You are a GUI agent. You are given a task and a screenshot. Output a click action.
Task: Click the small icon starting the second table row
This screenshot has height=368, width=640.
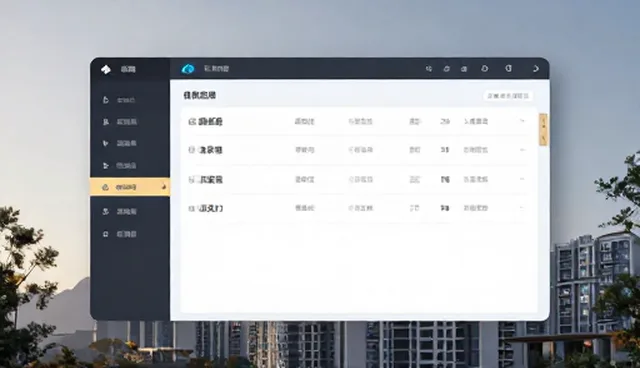click(192, 150)
